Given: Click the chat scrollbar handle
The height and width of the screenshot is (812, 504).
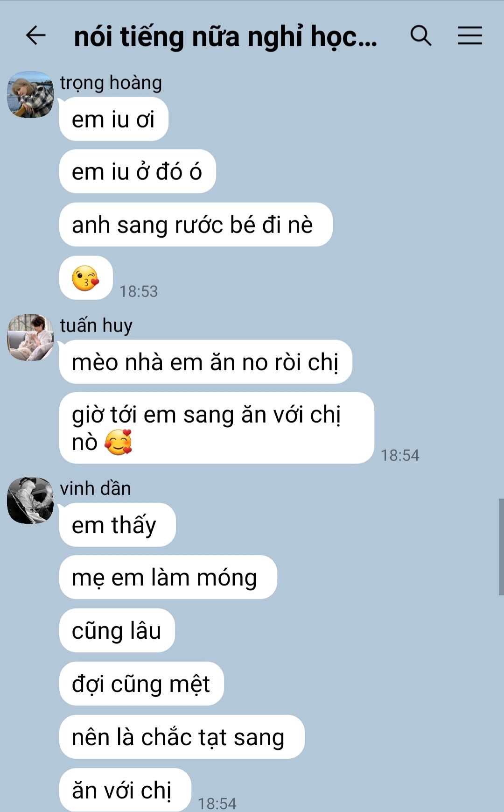Looking at the screenshot, I should click(x=501, y=547).
